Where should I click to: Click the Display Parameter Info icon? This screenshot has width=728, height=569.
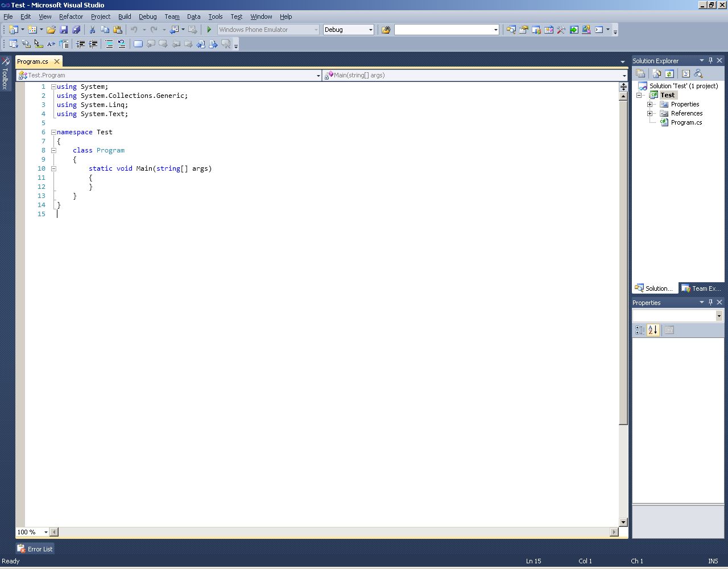click(26, 44)
